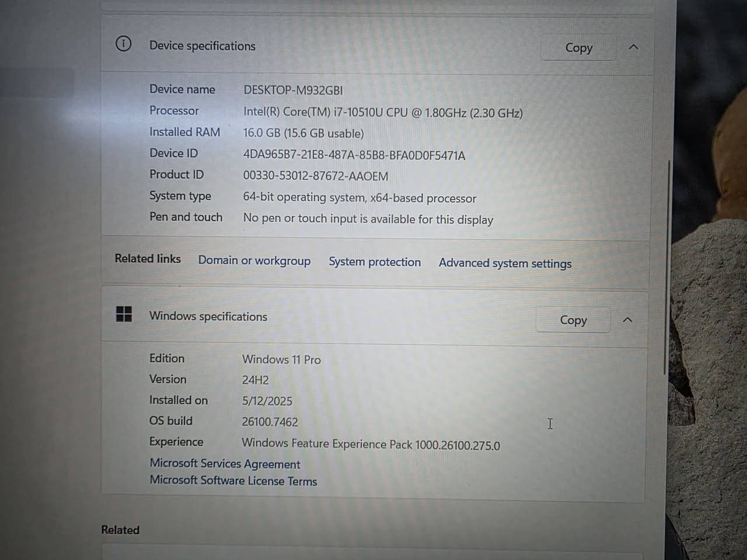Click the Device ID value
This screenshot has width=747, height=560.
click(x=354, y=155)
